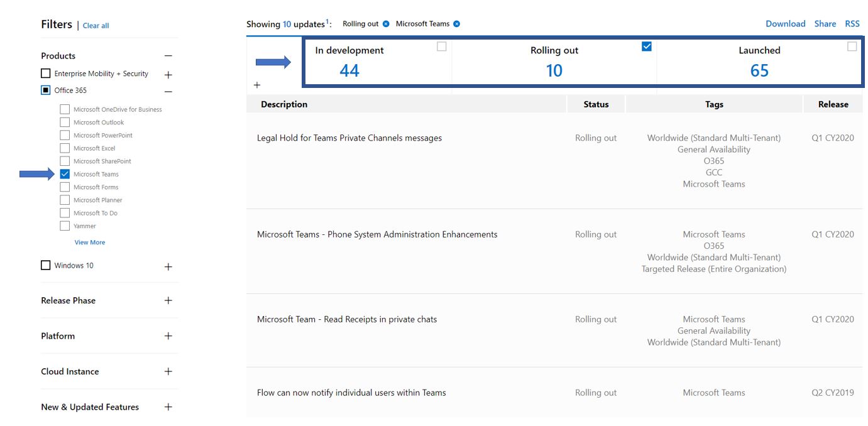Image resolution: width=868 pixels, height=426 pixels.
Task: Sort by the Status column header
Action: (x=596, y=104)
